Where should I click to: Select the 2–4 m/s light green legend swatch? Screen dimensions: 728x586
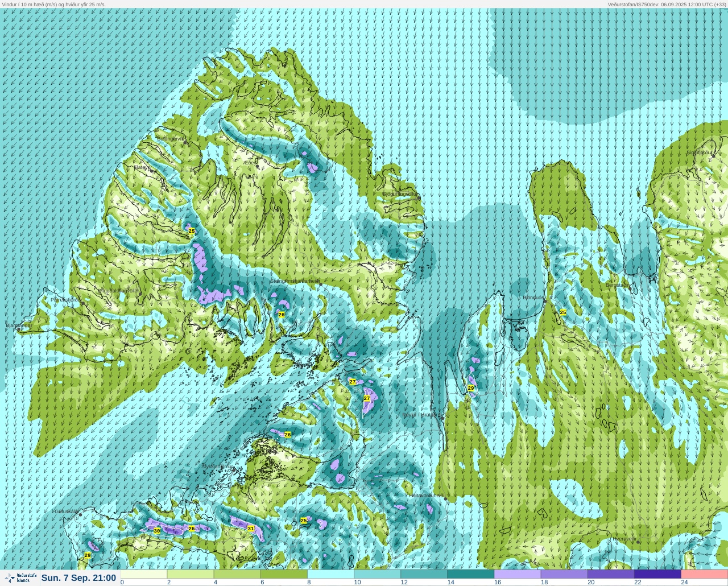(191, 574)
